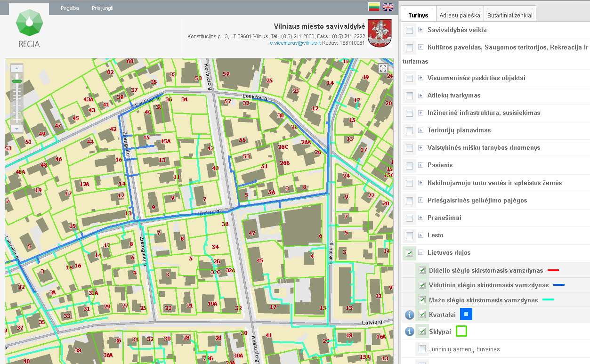Toggle fullscreen map view icon
The height and width of the screenshot is (364, 590).
[383, 68]
